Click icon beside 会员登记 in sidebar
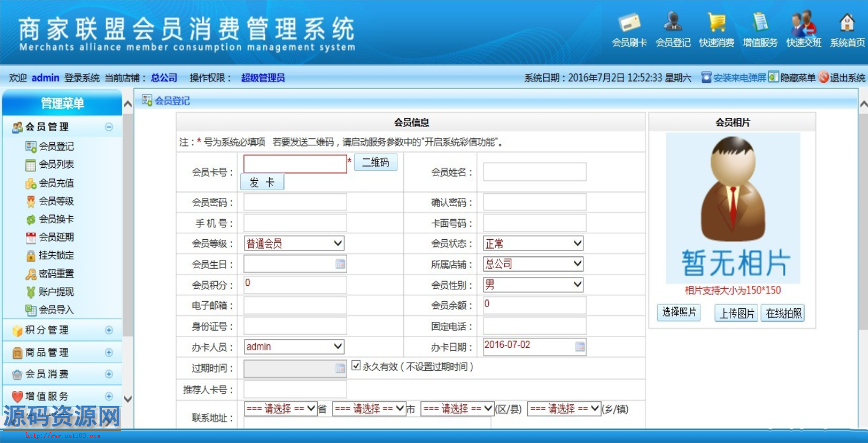The height and width of the screenshot is (443, 868). 31,146
